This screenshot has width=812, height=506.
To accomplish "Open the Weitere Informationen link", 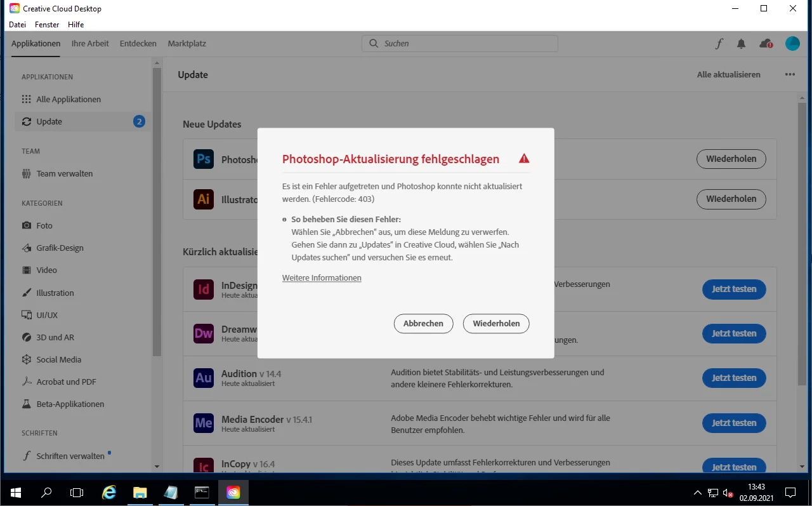I will (322, 278).
